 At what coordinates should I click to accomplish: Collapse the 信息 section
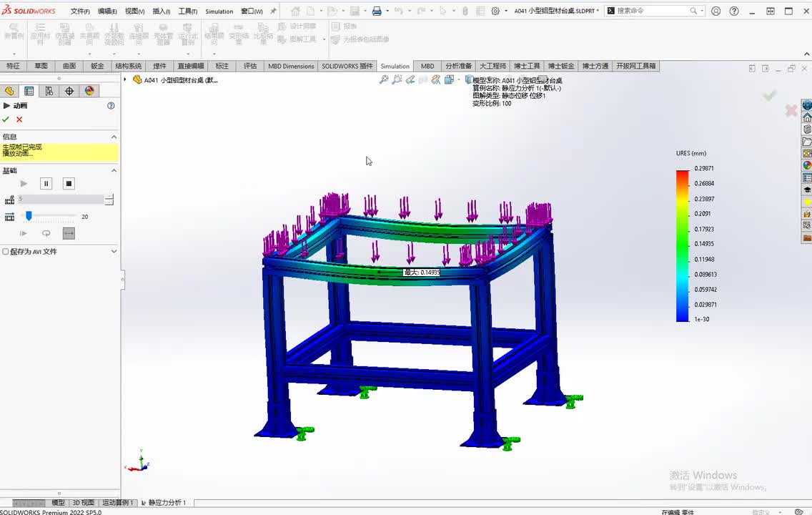click(x=114, y=137)
